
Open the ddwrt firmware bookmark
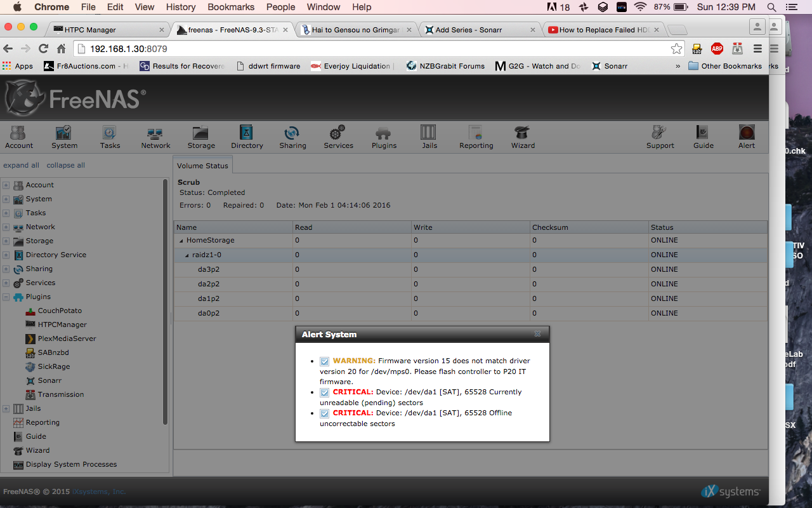coord(268,66)
